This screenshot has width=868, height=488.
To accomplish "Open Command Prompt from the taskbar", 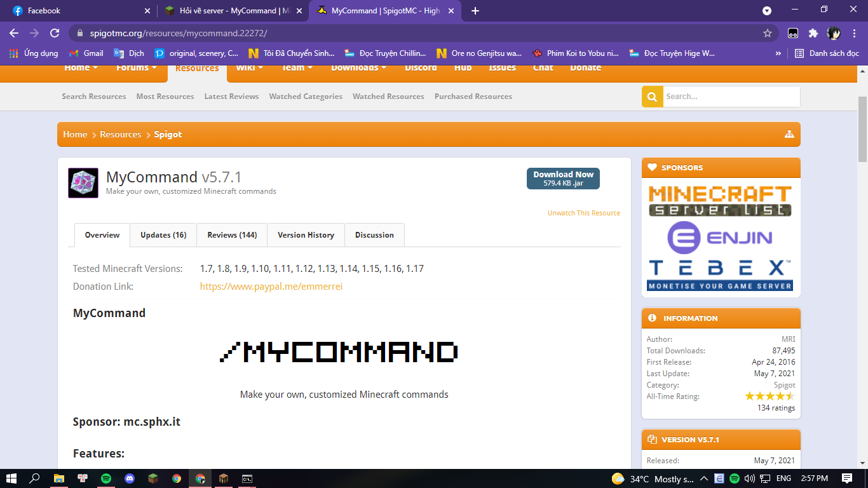I will point(247,478).
